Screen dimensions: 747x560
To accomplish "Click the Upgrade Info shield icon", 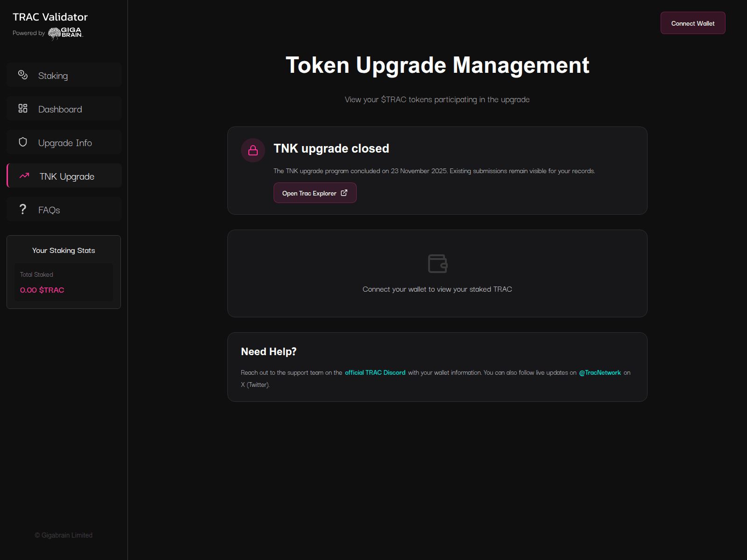I will tap(23, 142).
